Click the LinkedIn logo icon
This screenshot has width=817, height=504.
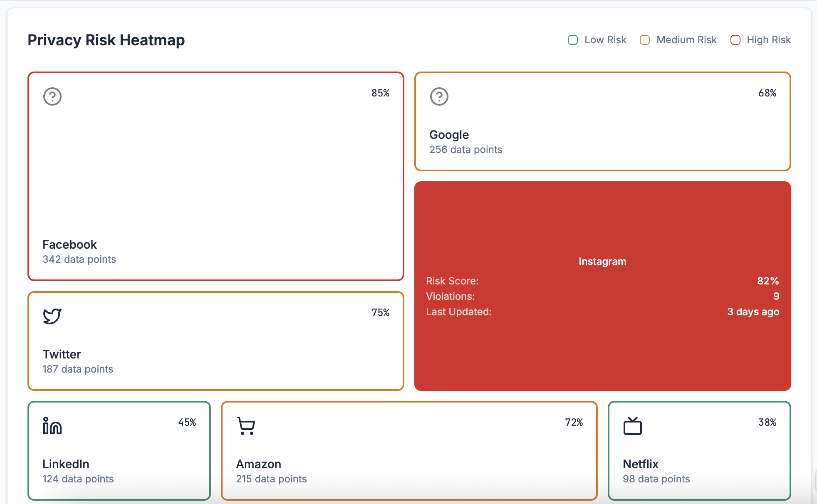click(52, 426)
